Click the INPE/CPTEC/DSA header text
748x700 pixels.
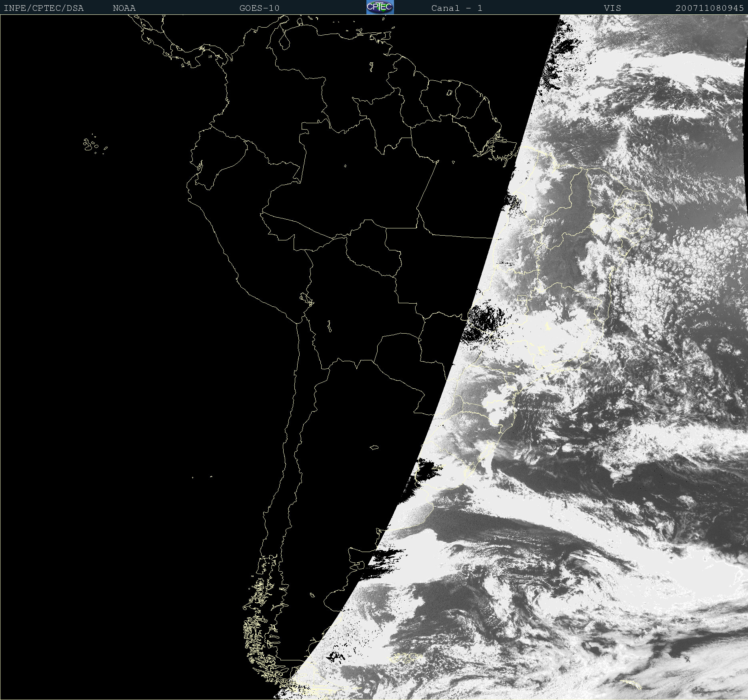(x=44, y=8)
